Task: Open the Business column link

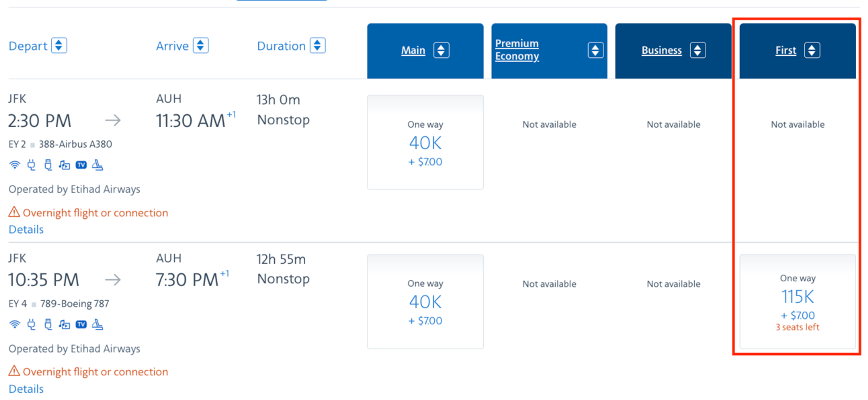Action: pyautogui.click(x=661, y=50)
